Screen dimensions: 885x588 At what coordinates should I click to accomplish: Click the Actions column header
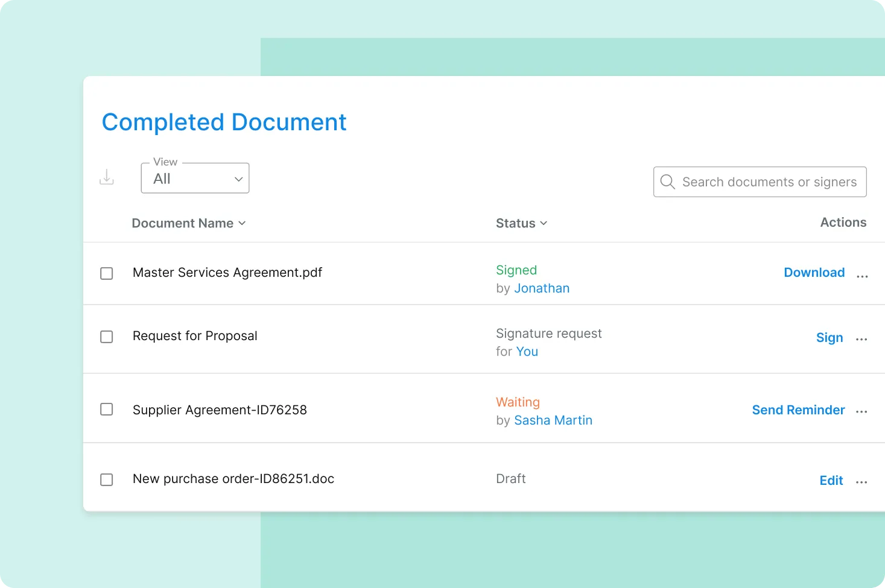click(x=843, y=222)
